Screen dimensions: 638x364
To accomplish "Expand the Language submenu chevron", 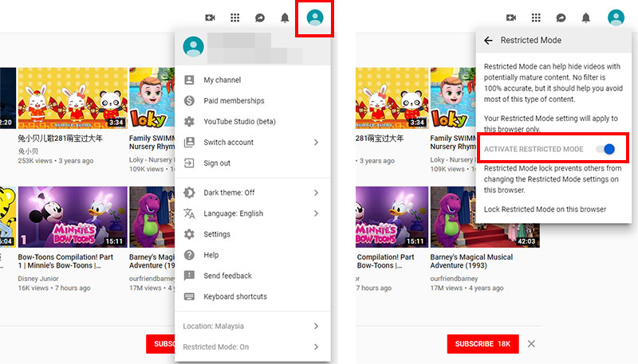I will coord(316,213).
